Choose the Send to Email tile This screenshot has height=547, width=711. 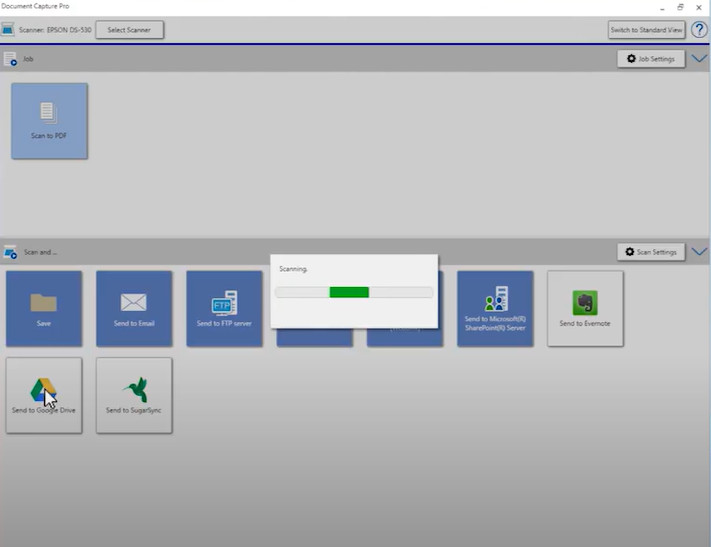point(134,308)
